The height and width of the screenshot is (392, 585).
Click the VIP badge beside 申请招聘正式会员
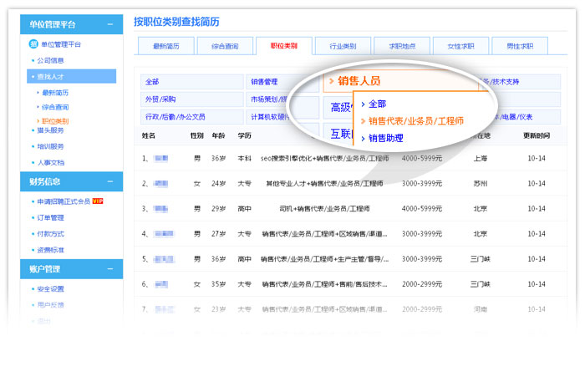click(x=98, y=201)
